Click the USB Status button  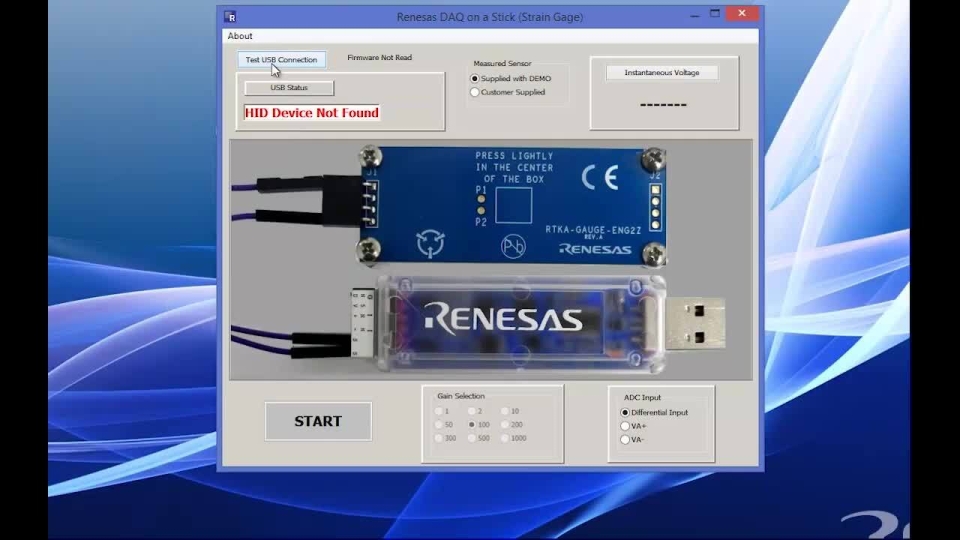[x=289, y=88]
